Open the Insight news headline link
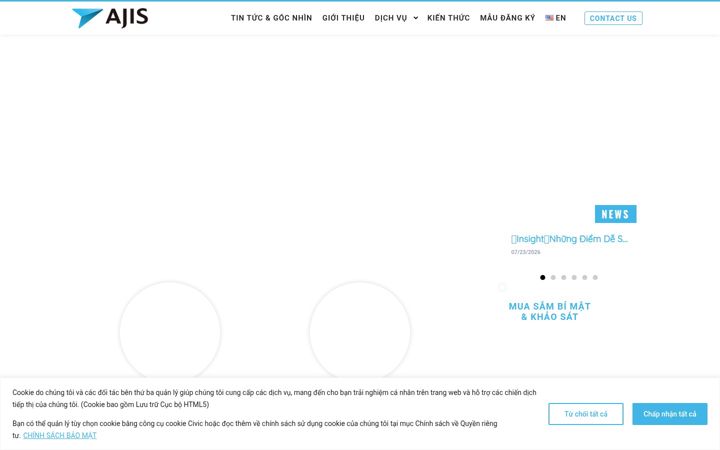Viewport: 720px width, 450px height. 569,239
